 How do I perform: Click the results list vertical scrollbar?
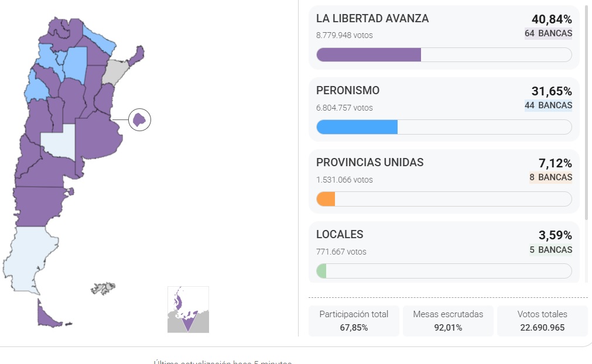(586, 111)
